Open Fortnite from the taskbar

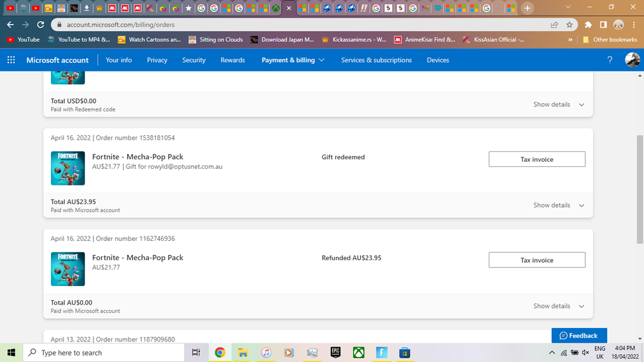(382, 352)
